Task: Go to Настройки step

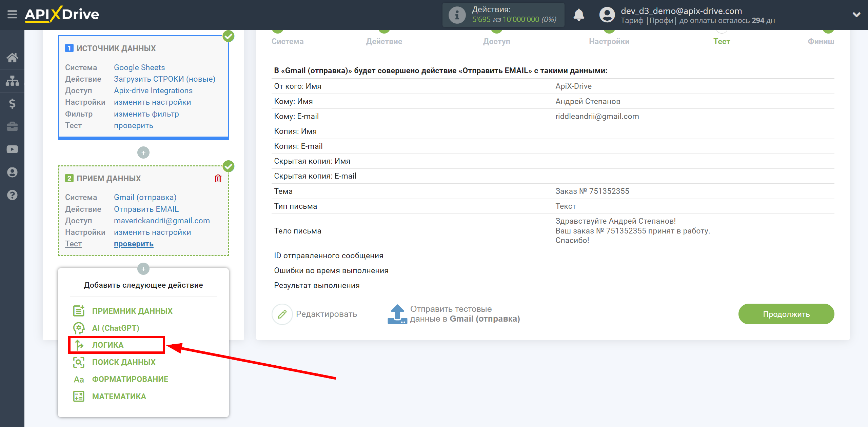Action: click(609, 41)
